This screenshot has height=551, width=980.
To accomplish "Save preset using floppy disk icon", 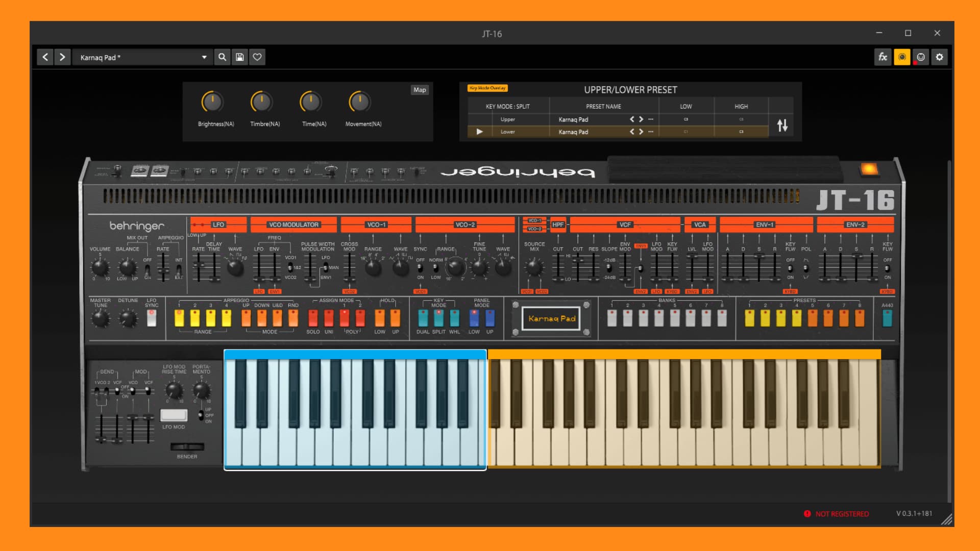I will tap(239, 57).
